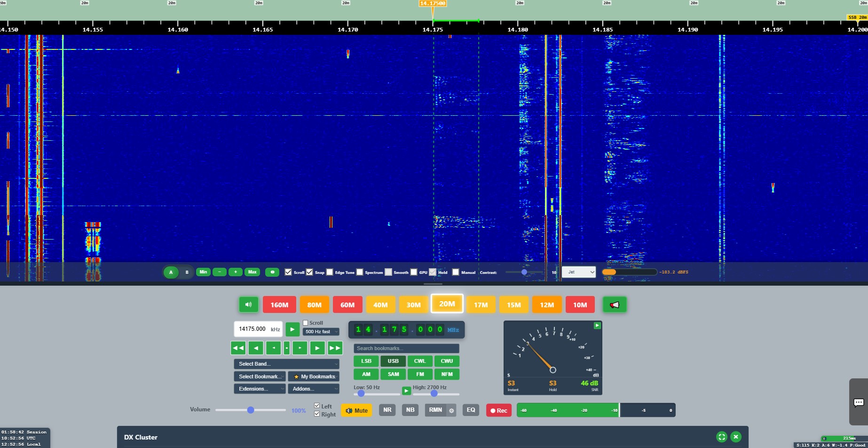Screen dimensions: 868x448
Task: Open the Jet colormap dropdown
Action: click(579, 272)
